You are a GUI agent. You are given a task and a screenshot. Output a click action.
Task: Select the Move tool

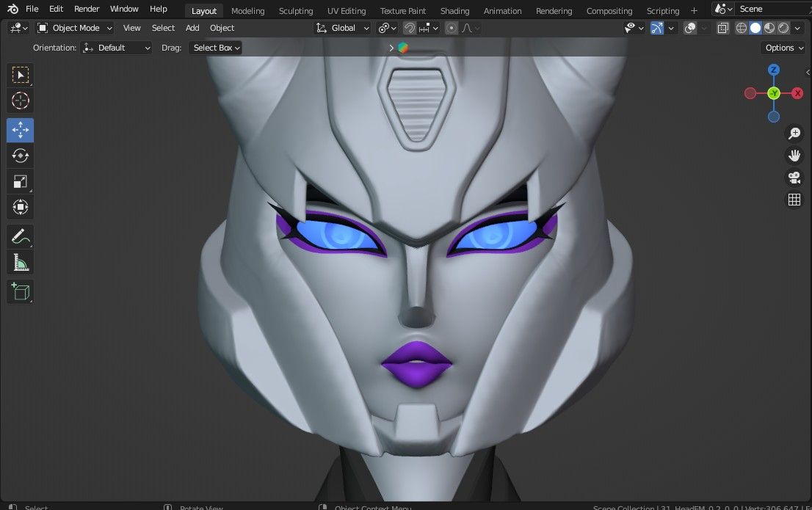pos(21,130)
